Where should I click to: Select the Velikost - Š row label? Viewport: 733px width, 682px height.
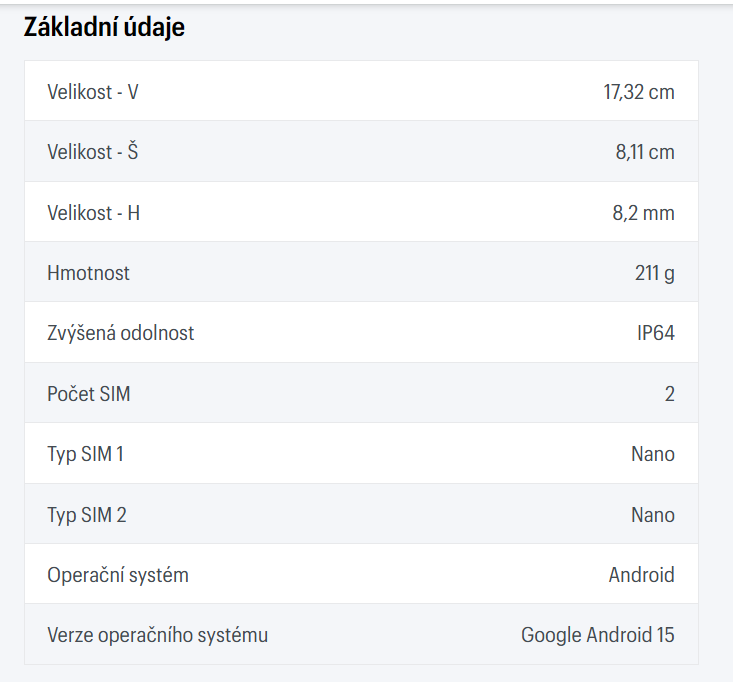click(92, 152)
